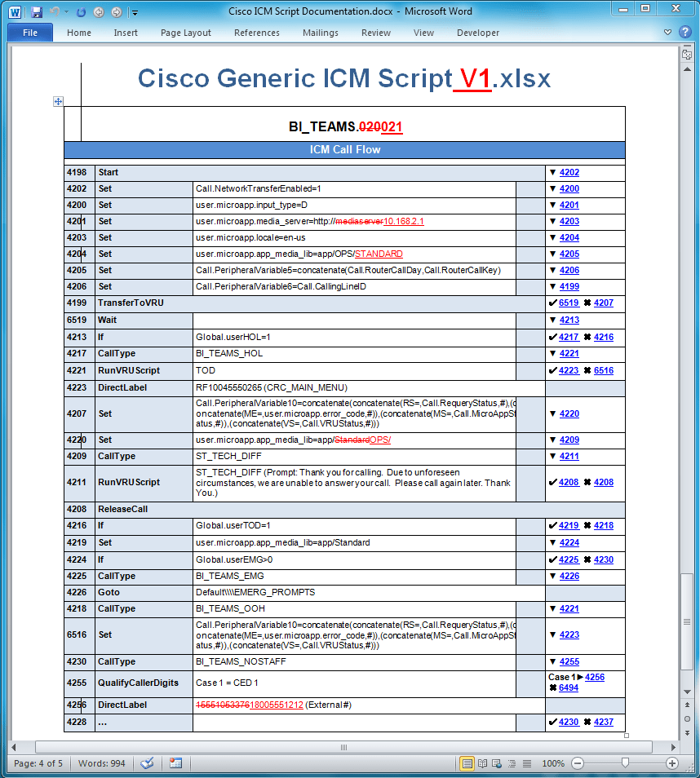Click the 100% zoom level button
This screenshot has height=778, width=700.
(x=552, y=763)
